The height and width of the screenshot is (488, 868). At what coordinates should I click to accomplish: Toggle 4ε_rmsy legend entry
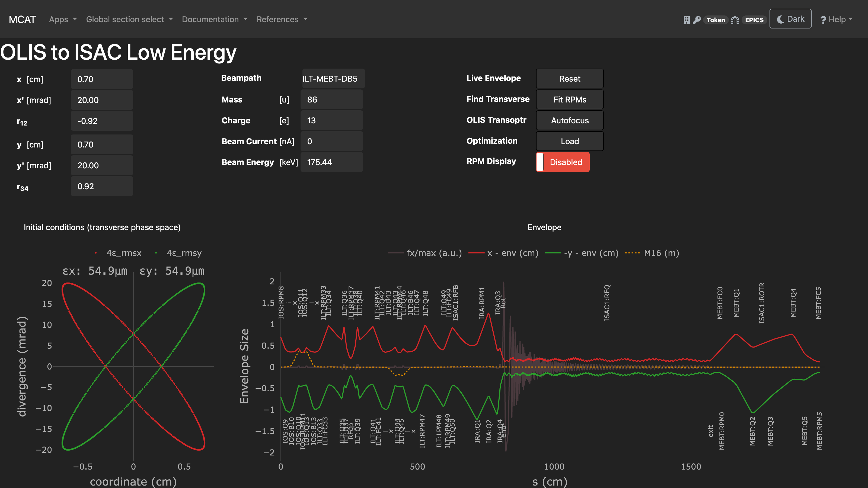point(178,253)
